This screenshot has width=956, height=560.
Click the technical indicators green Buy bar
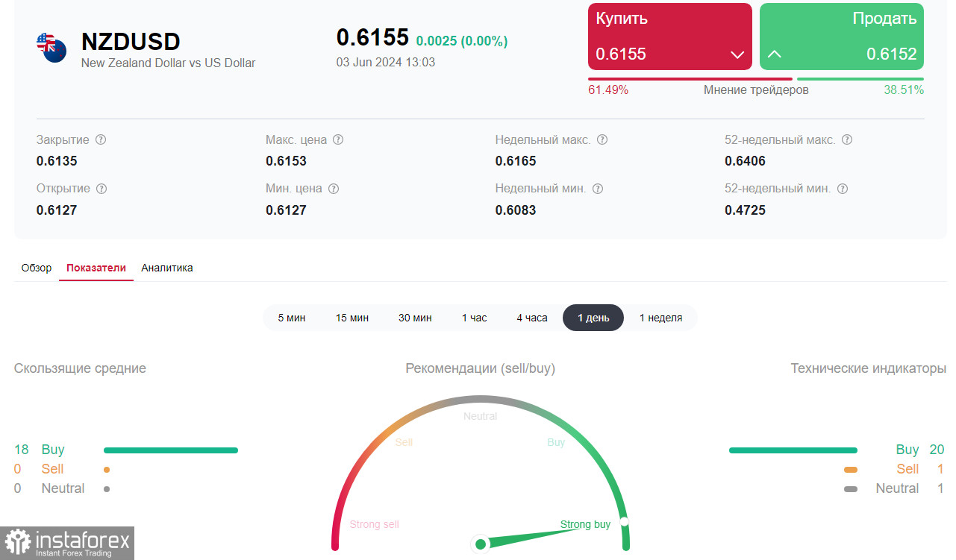(793, 450)
